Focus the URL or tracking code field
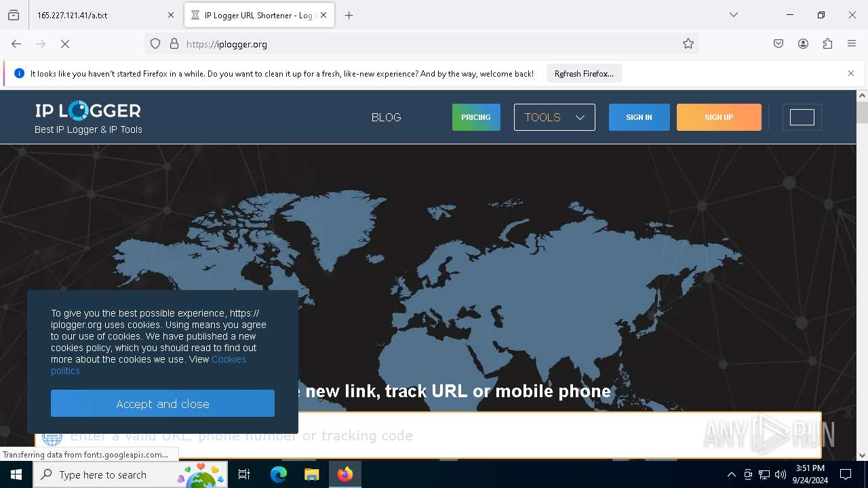Screen dimensions: 868x488 point(428,435)
